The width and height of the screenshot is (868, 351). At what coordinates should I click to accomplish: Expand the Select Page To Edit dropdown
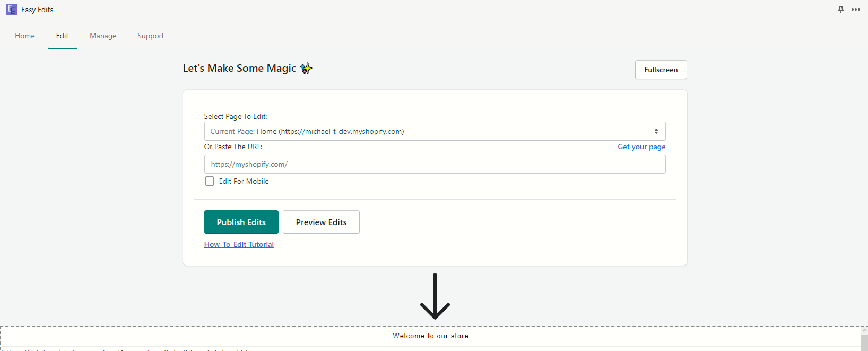tap(435, 131)
